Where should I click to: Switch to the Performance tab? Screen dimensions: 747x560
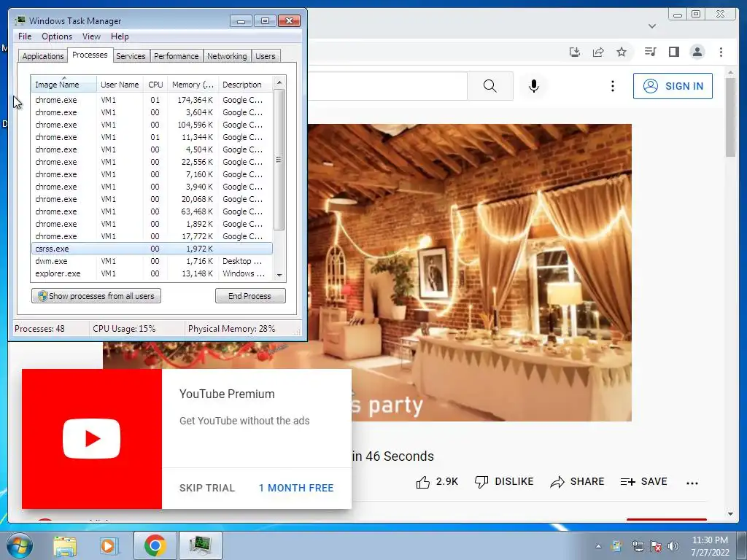coord(177,56)
